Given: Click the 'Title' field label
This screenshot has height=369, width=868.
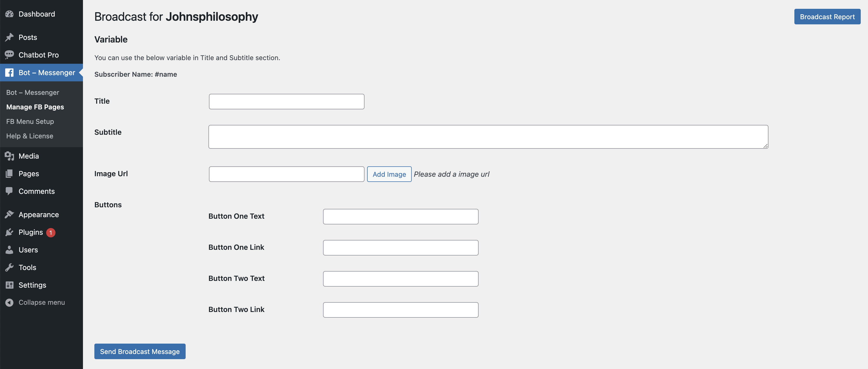Looking at the screenshot, I should coord(102,101).
